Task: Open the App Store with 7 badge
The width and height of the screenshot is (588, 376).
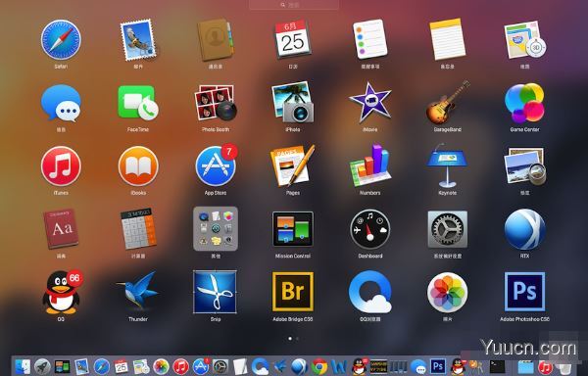Action: point(216,165)
